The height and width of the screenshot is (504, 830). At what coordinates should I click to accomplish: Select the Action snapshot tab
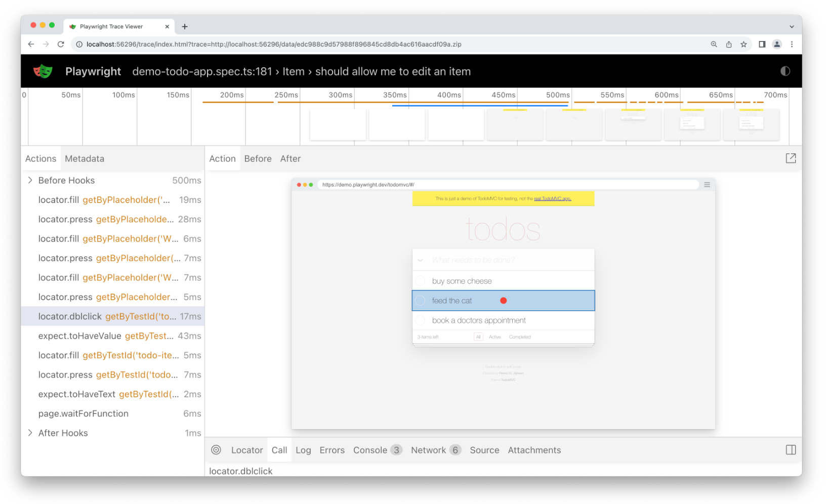pyautogui.click(x=222, y=158)
